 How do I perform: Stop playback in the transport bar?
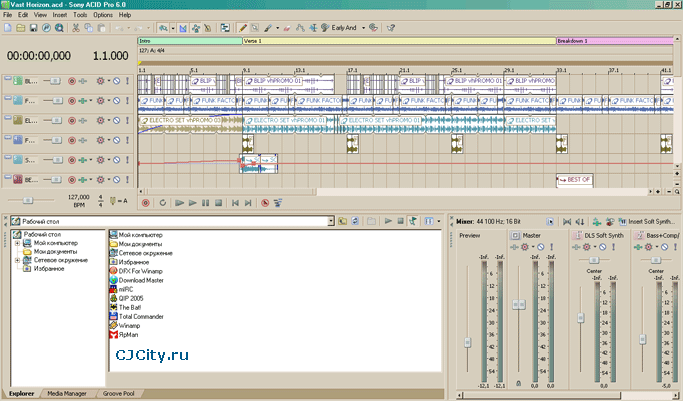[219, 203]
